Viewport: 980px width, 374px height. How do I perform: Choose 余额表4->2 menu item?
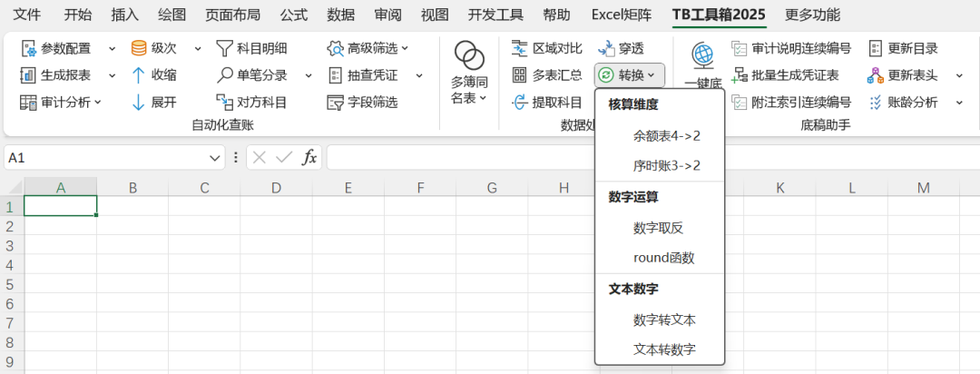point(660,136)
